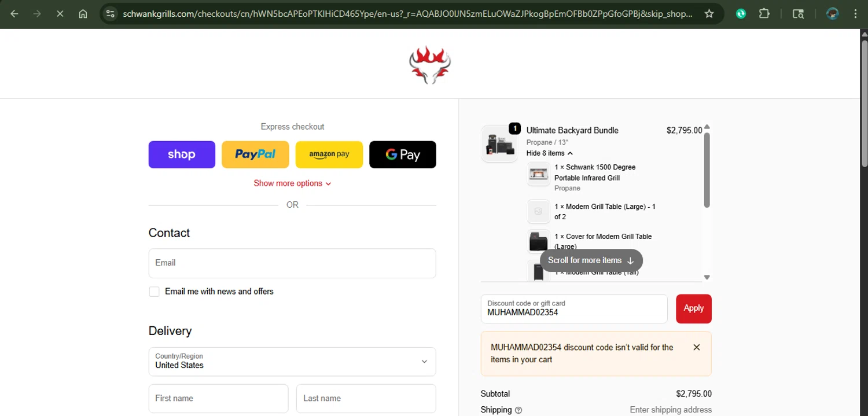
Task: Click the Cover for Modern Grill Table thumbnail
Action: 538,241
